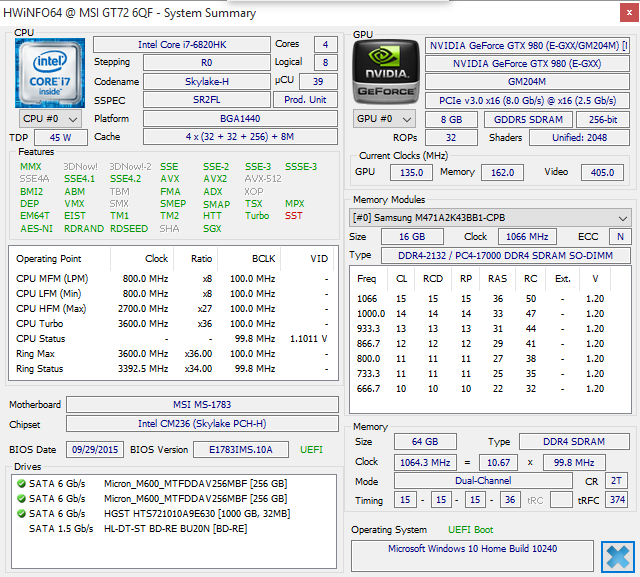
Task: Click the green UEFI label beside BIOS version
Action: tap(311, 450)
